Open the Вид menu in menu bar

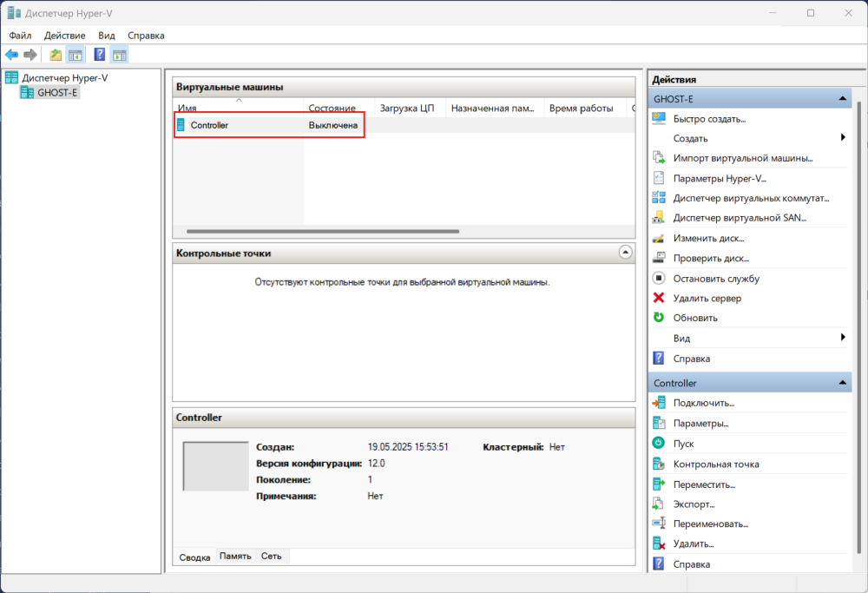coord(107,36)
